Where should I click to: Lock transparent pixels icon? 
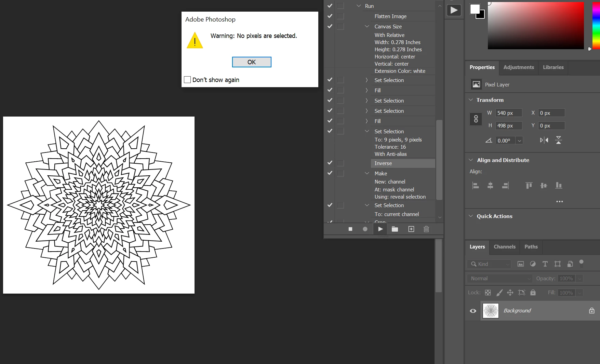coord(488,293)
